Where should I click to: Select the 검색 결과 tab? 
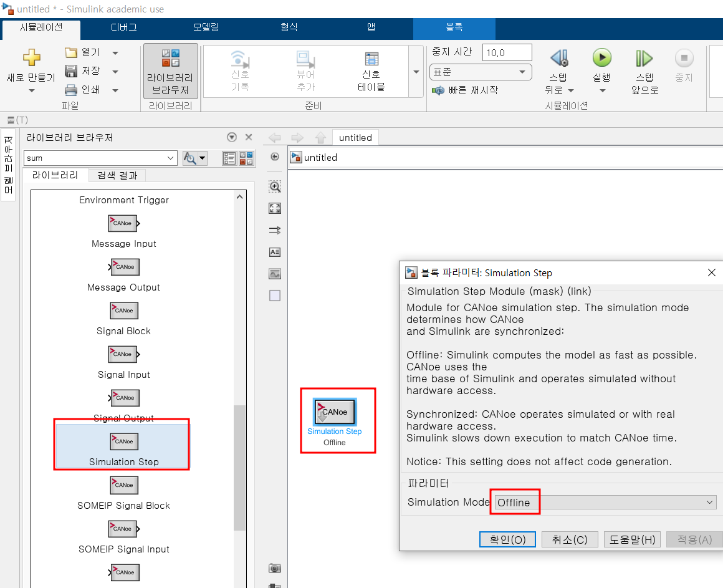click(x=117, y=176)
